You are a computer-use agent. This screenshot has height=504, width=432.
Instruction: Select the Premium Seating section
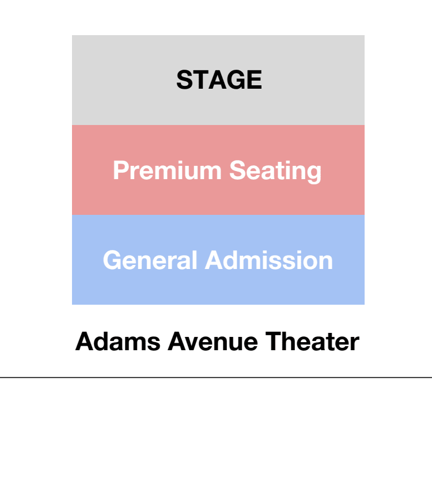click(218, 170)
